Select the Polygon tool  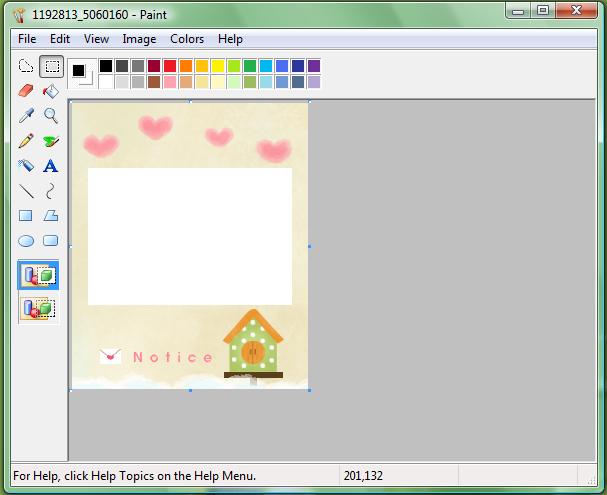[51, 216]
